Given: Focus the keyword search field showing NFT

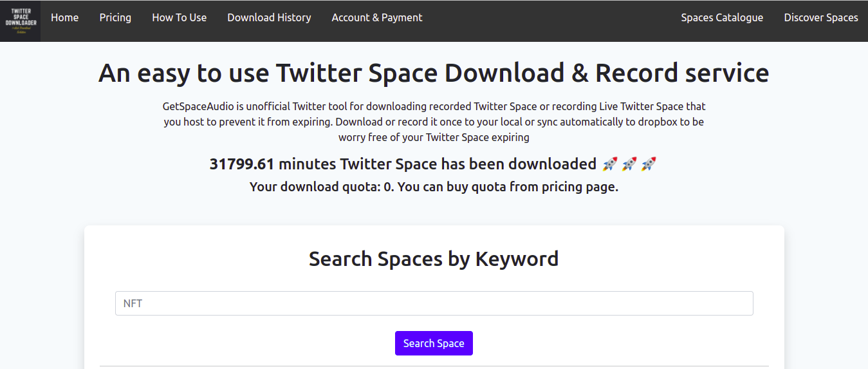Looking at the screenshot, I should 434,303.
